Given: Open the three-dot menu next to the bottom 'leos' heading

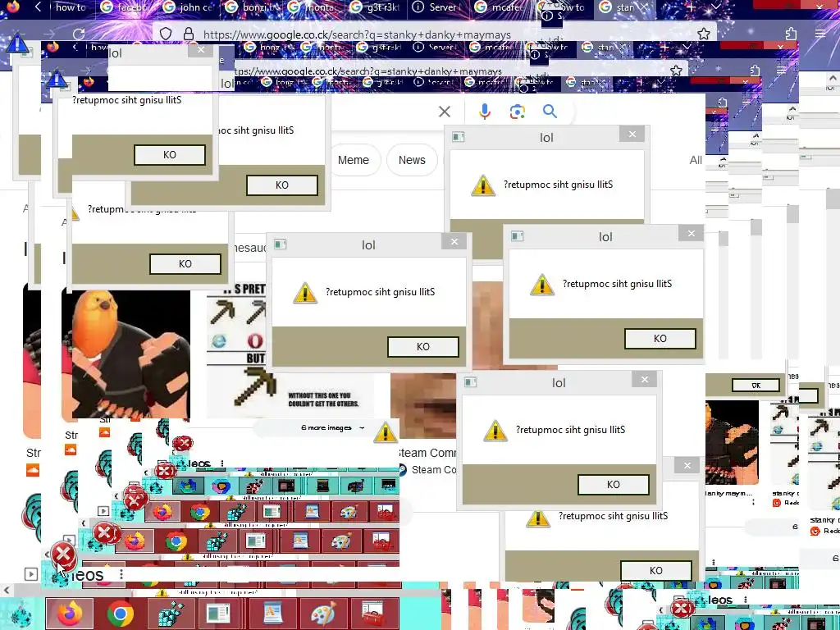Looking at the screenshot, I should pyautogui.click(x=121, y=574).
